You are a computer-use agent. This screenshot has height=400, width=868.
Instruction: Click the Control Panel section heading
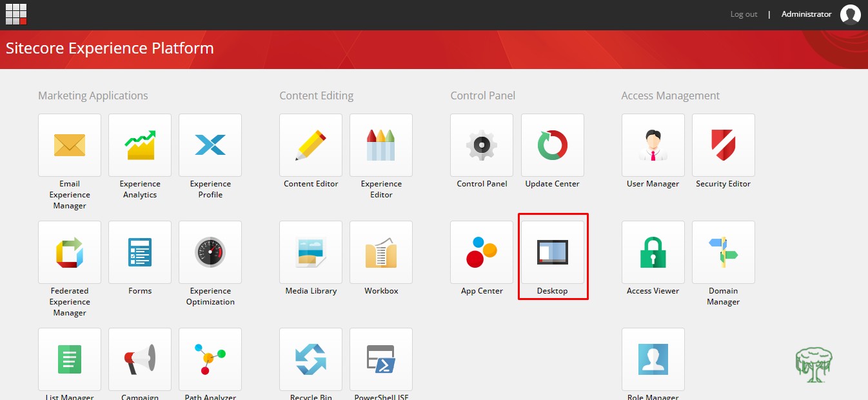click(x=483, y=95)
